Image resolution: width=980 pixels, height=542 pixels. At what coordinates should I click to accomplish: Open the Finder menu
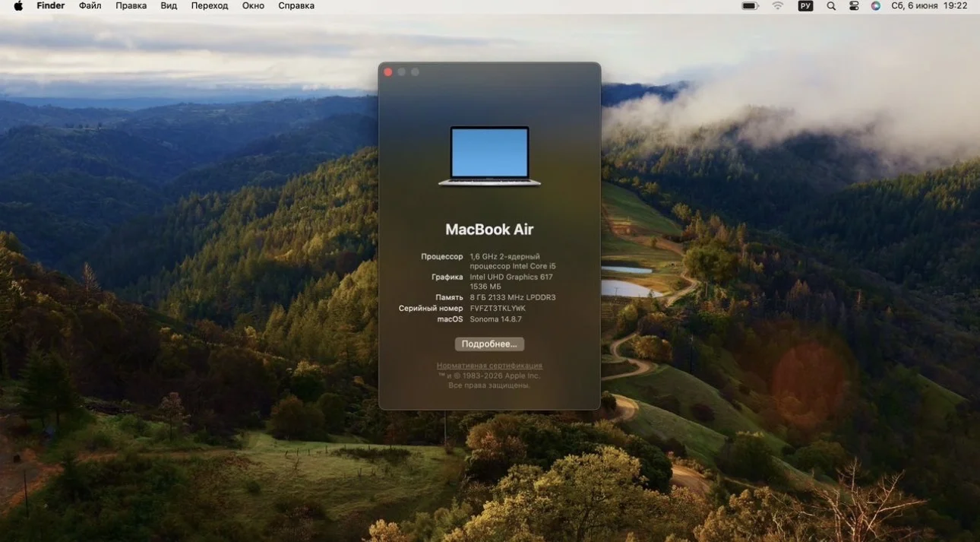pyautogui.click(x=51, y=5)
